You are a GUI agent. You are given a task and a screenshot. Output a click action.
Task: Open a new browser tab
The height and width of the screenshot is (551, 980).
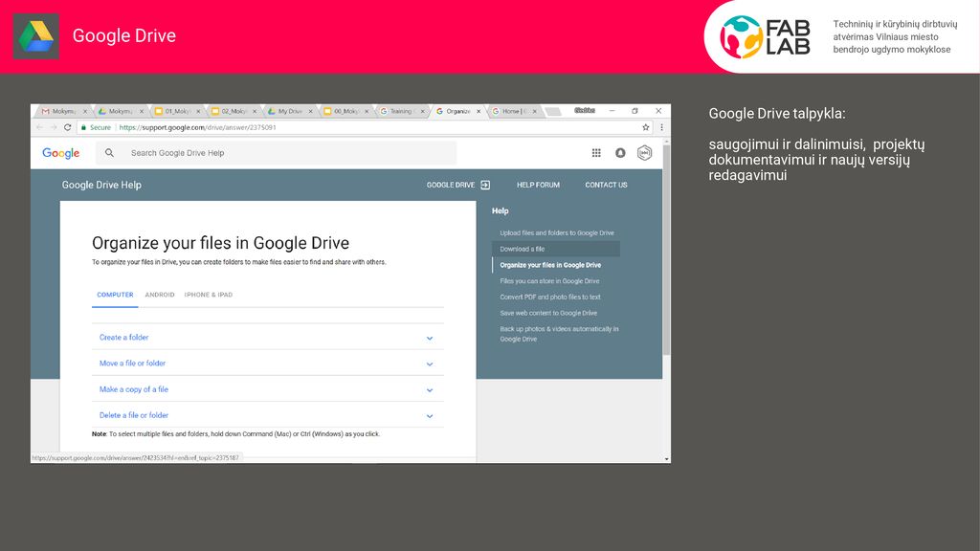553,111
